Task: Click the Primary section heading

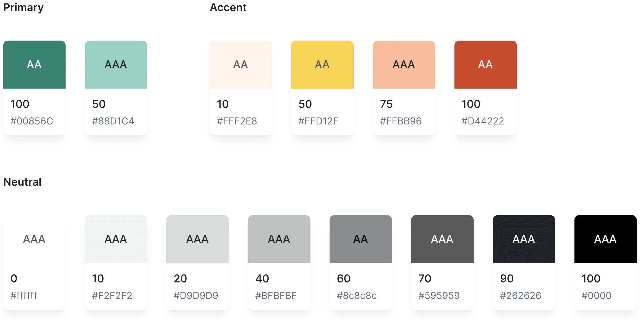Action: [23, 8]
